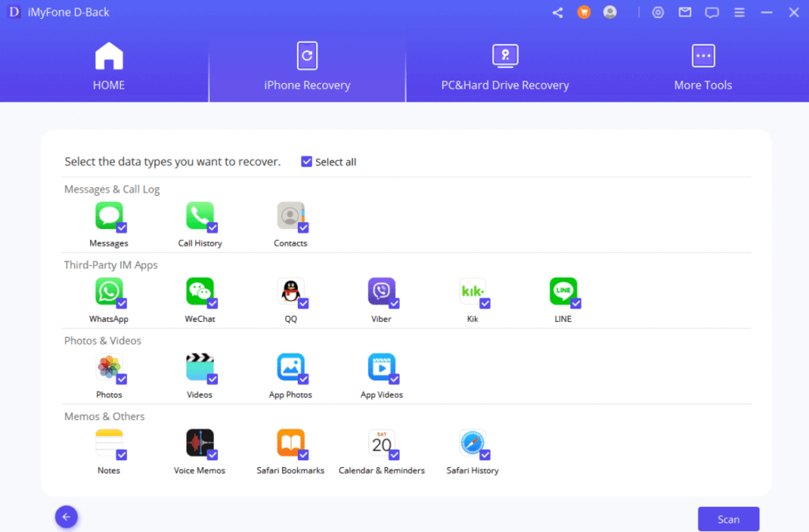Click "Memos & Others" section heading
The width and height of the screenshot is (809, 532).
(104, 417)
